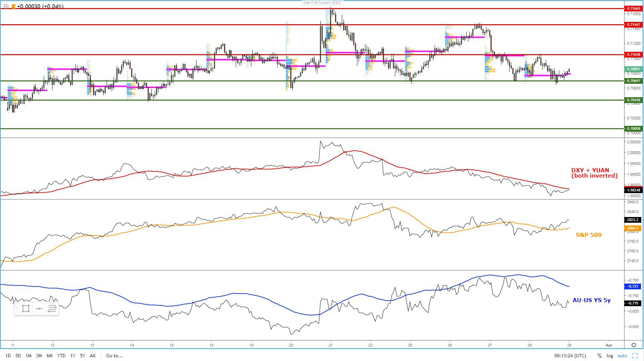Select the 0.70697 support price label

tap(634, 81)
